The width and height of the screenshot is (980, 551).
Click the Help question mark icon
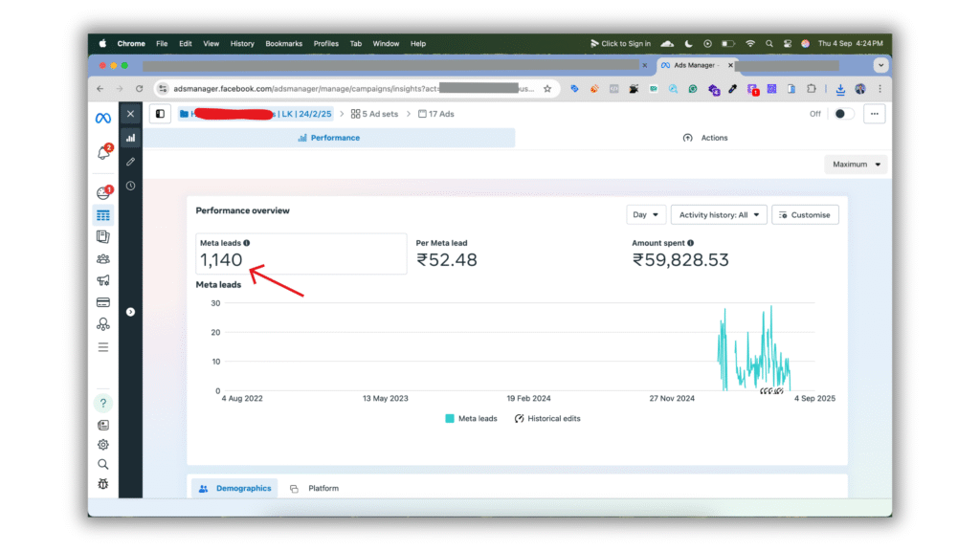point(102,403)
